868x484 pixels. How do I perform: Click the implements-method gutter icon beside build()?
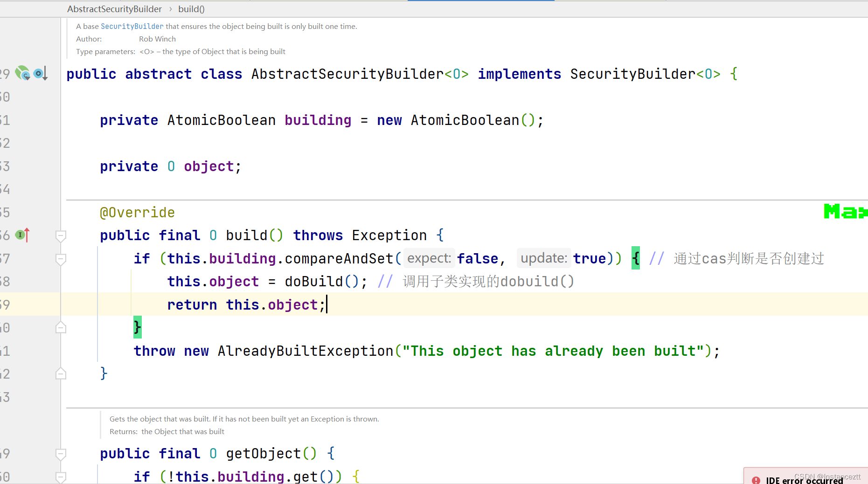(22, 235)
